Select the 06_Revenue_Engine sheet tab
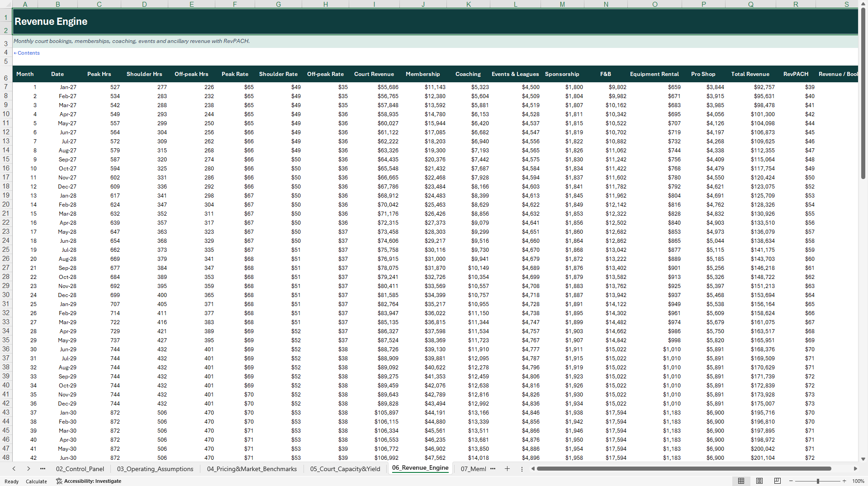 click(420, 468)
